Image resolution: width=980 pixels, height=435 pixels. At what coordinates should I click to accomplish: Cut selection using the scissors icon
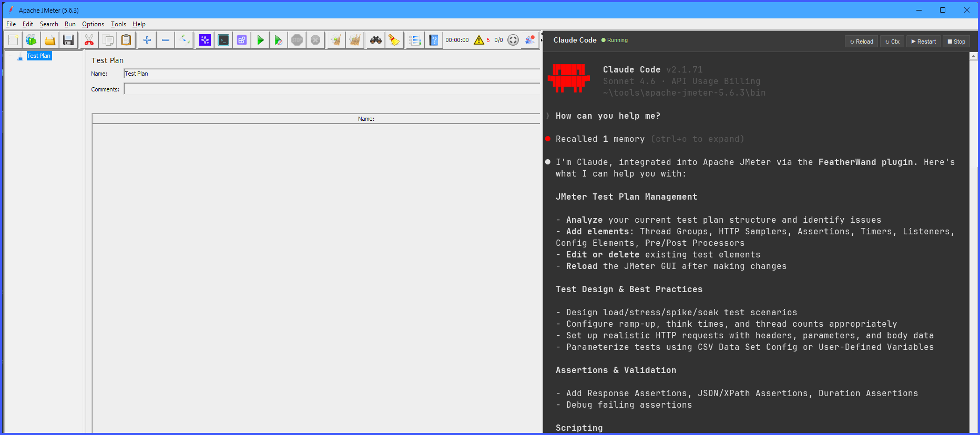(89, 40)
